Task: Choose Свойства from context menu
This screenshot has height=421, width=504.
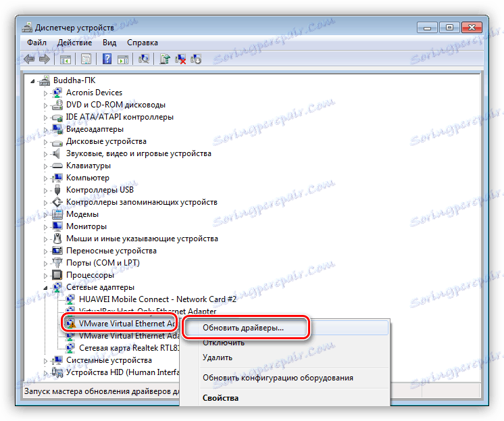Action: coord(285,398)
